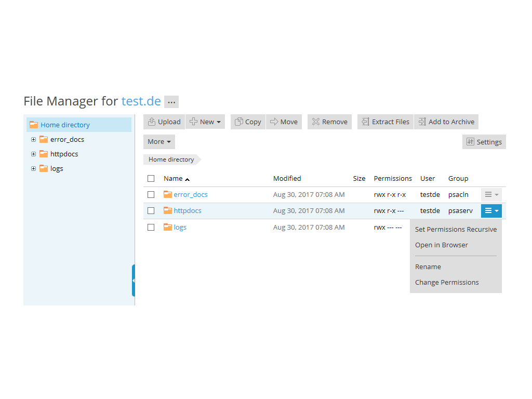Choose Set Permissions Recursive from menu
532x399 pixels.
point(456,229)
